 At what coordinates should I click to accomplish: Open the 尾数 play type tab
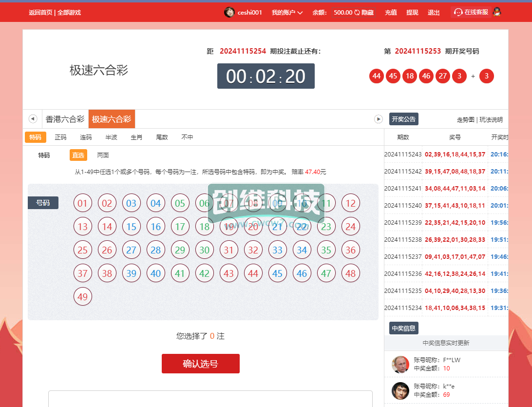[162, 137]
